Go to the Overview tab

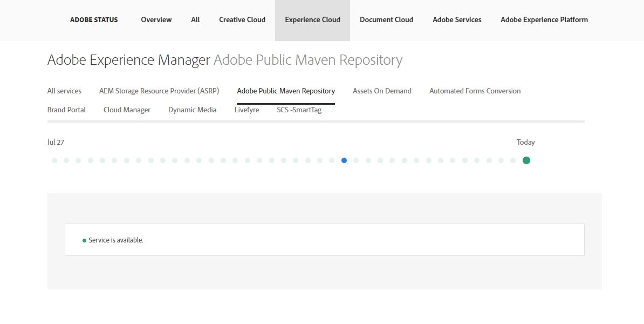pyautogui.click(x=156, y=20)
